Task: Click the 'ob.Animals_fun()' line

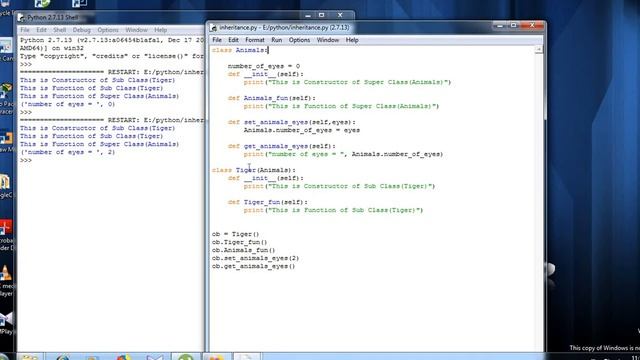Action: [x=244, y=250]
